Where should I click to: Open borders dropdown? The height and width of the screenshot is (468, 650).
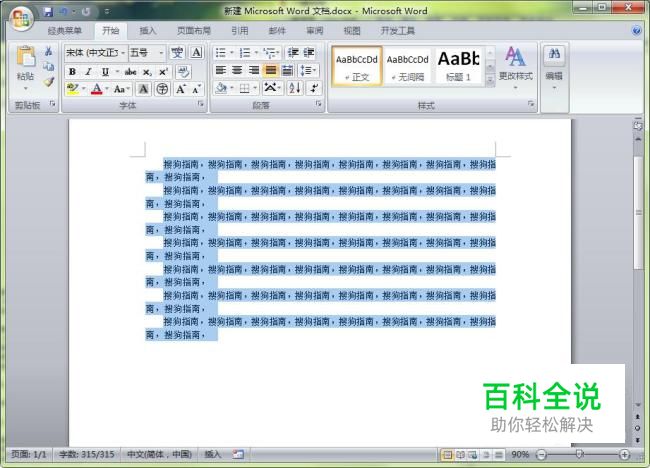click(255, 88)
